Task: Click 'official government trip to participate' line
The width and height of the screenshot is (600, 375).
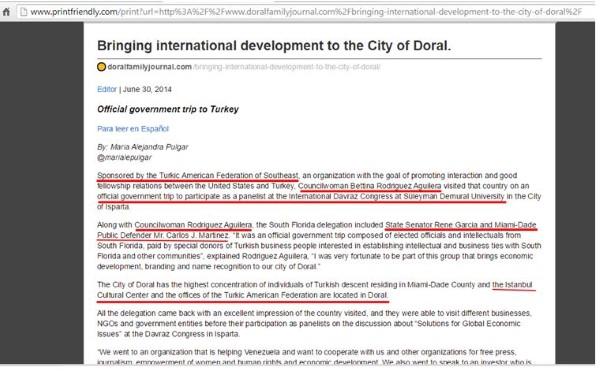Action: (x=301, y=196)
